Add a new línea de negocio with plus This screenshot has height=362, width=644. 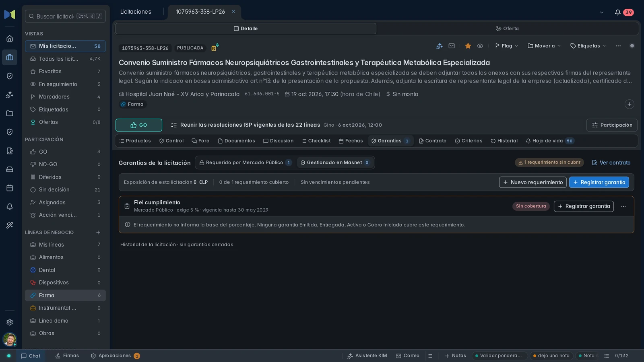pos(98,232)
